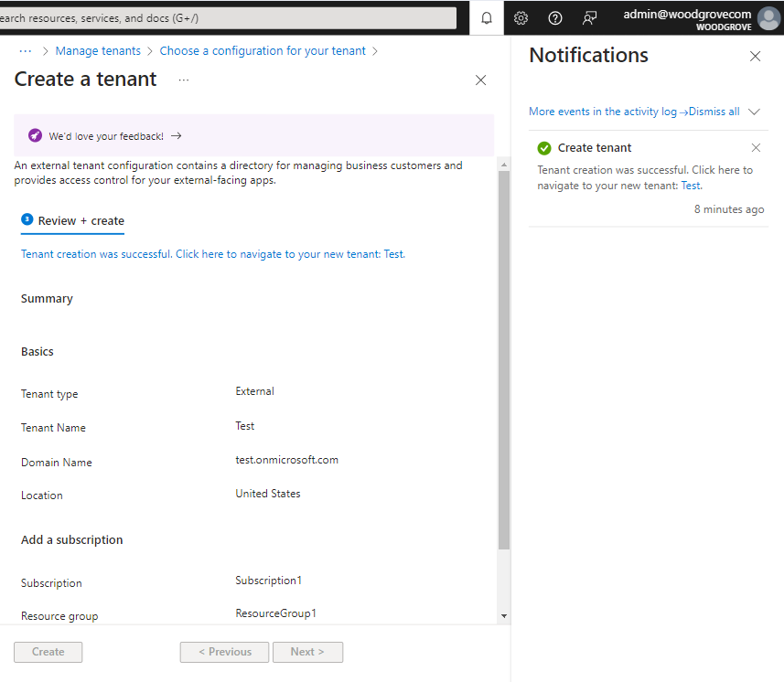Click the feedback rocket icon
Image resolution: width=784 pixels, height=682 pixels.
[35, 135]
